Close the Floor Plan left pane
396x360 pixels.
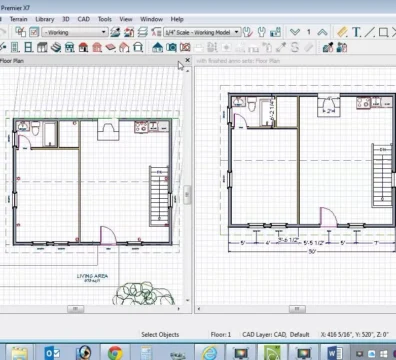point(187,60)
